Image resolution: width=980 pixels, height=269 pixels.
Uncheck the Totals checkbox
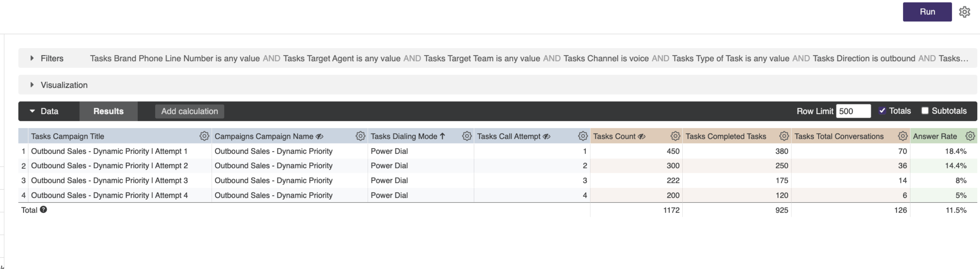[x=882, y=111]
